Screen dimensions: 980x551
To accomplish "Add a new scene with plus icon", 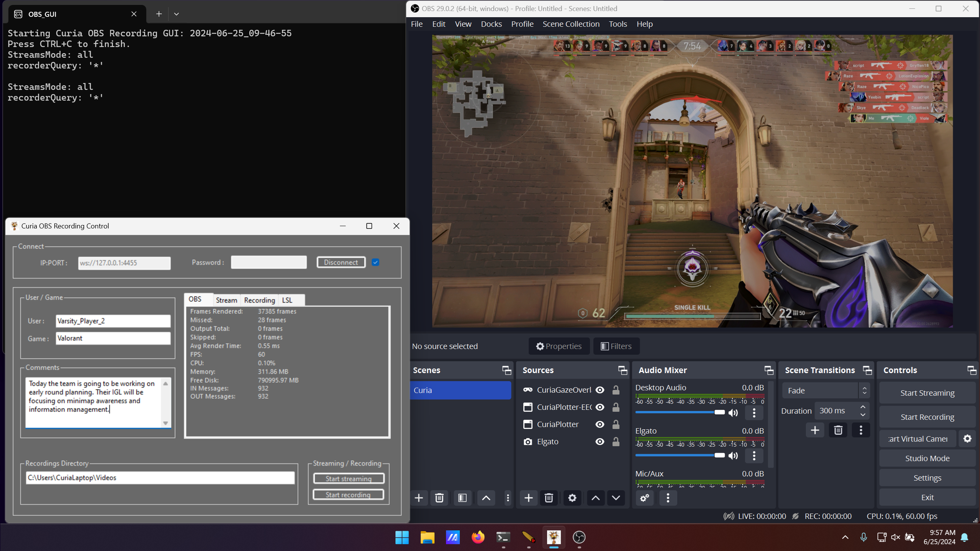I will pos(419,498).
